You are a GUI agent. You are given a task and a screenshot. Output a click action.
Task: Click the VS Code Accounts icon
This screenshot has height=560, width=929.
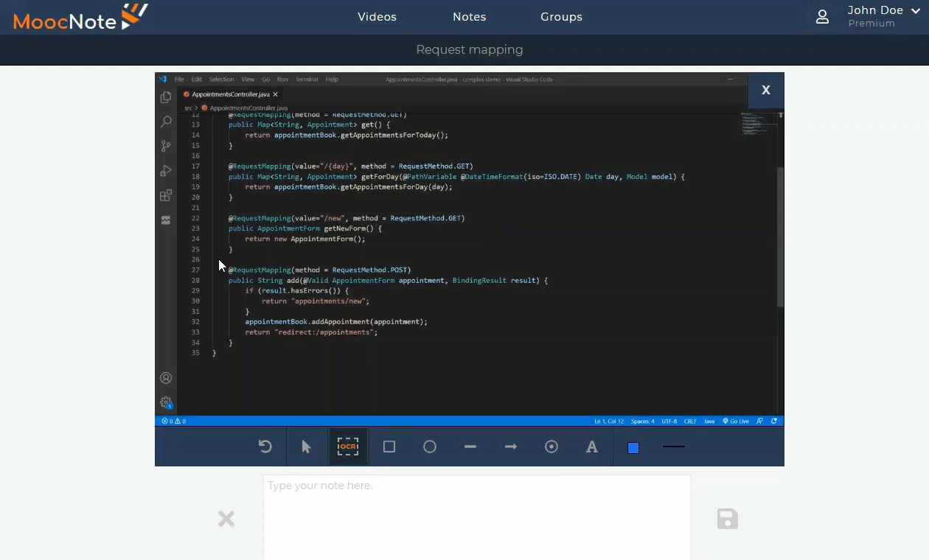point(166,378)
